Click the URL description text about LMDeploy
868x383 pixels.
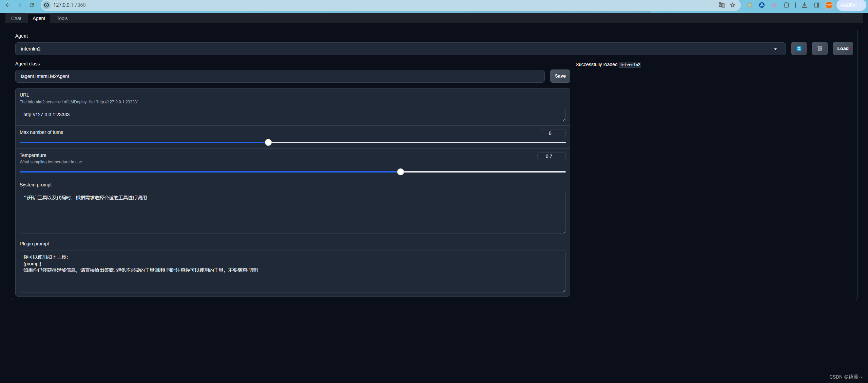[x=79, y=102]
